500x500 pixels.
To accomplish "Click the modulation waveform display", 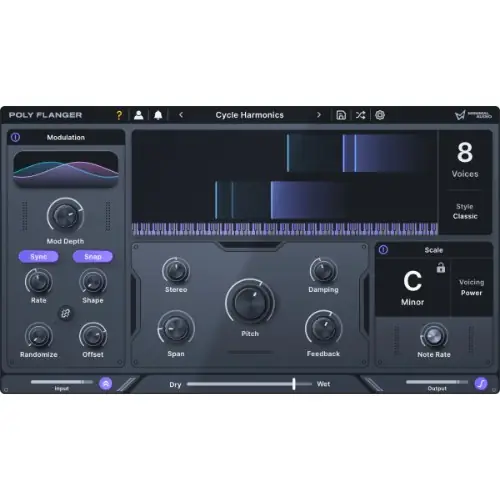I will coord(66,169).
